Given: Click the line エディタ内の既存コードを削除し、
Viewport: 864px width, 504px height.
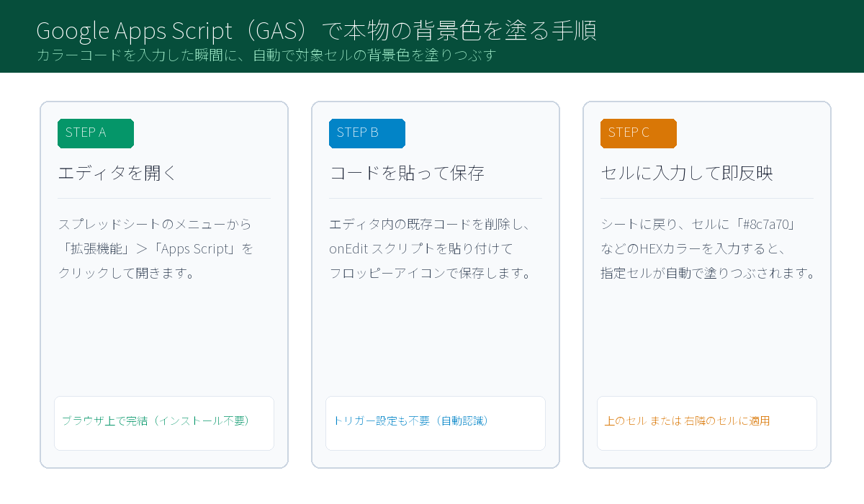Looking at the screenshot, I should [430, 225].
